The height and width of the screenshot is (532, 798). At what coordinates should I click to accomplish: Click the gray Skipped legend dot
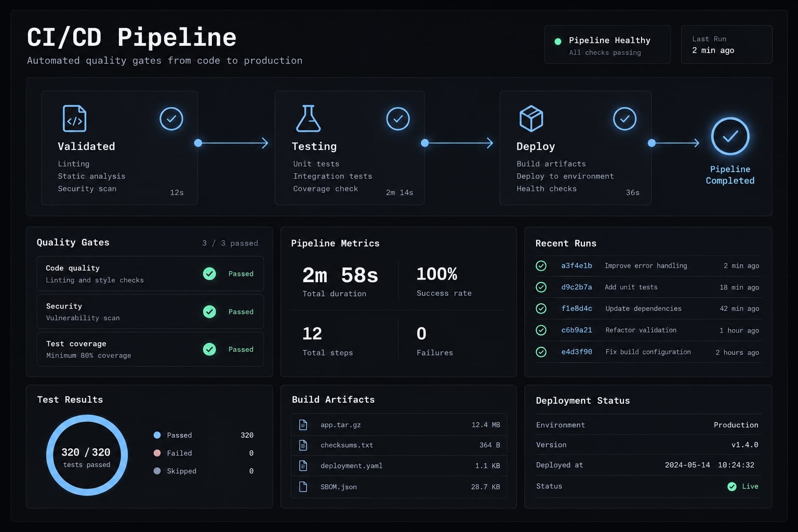pyautogui.click(x=157, y=471)
